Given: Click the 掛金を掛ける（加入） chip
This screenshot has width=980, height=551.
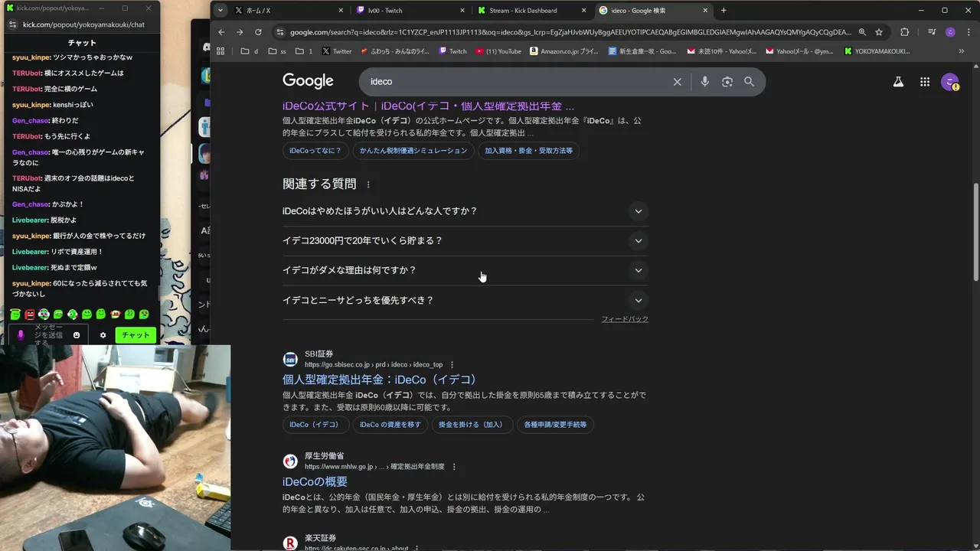Looking at the screenshot, I should 471,425.
